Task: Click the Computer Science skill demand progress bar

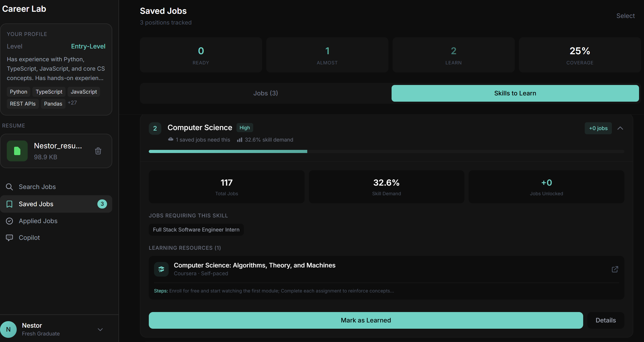Action: pos(386,151)
